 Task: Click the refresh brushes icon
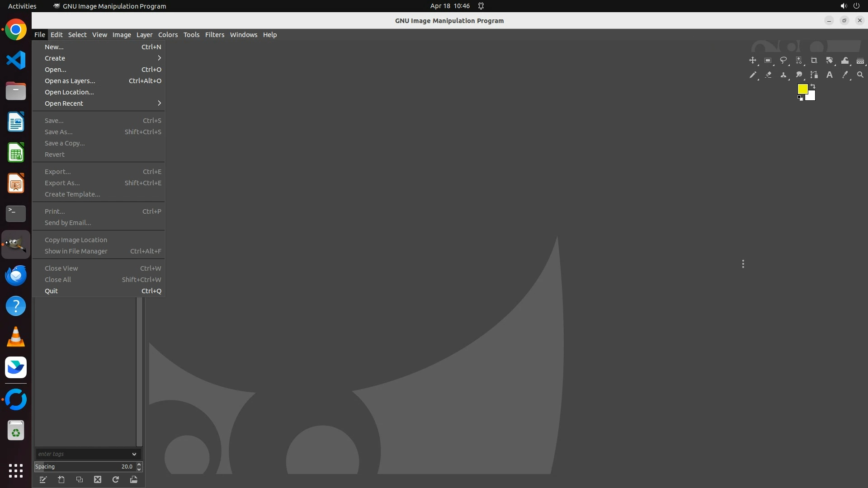click(116, 479)
